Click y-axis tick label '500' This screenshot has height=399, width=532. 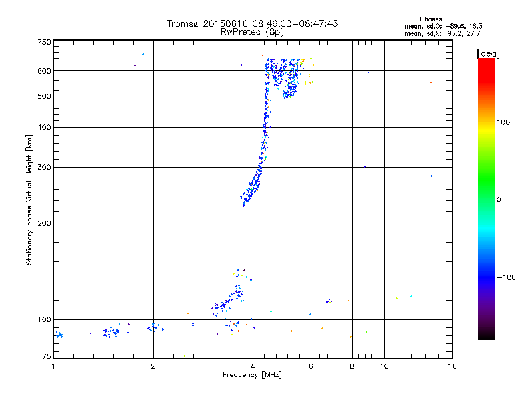(x=44, y=96)
